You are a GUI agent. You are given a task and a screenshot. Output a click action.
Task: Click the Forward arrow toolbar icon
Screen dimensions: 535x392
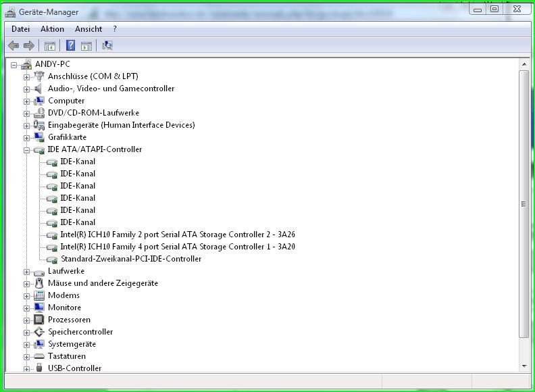pos(29,45)
